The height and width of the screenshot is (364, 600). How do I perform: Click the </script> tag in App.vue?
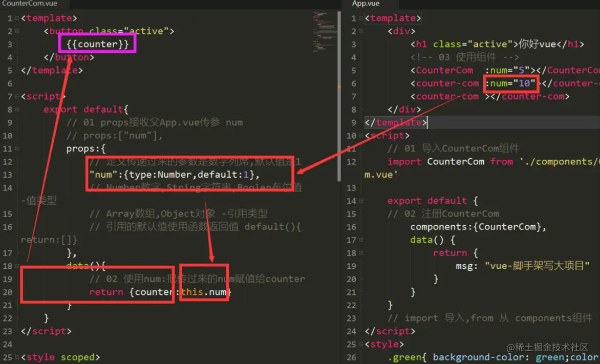coord(390,331)
